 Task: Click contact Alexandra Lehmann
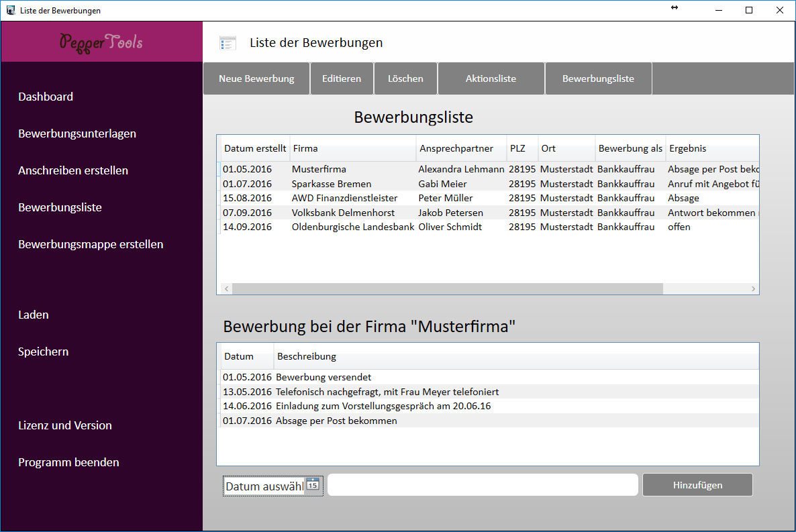[461, 169]
